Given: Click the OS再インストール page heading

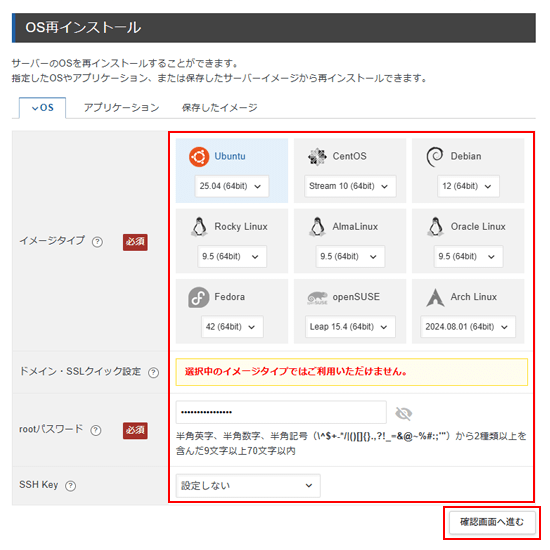Looking at the screenshot, I should (83, 28).
